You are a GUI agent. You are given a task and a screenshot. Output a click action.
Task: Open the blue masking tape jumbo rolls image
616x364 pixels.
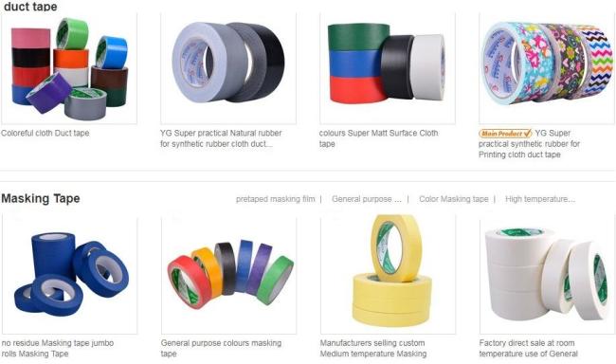(x=70, y=274)
